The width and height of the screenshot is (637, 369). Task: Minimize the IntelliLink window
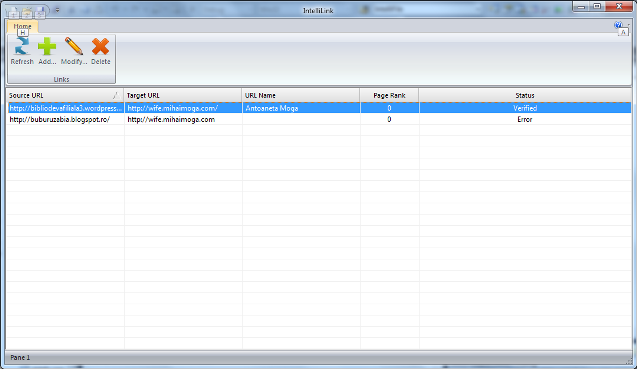(x=581, y=6)
